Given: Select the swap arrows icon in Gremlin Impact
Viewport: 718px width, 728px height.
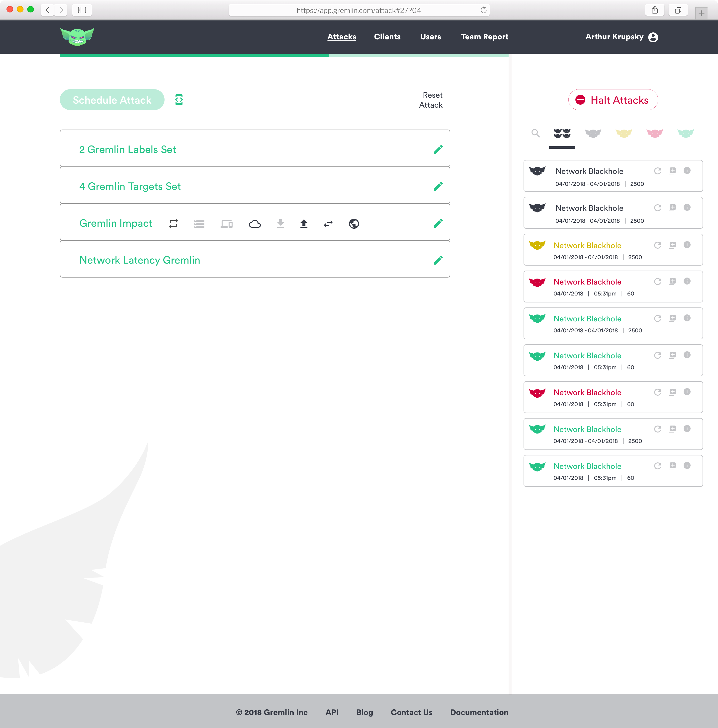Looking at the screenshot, I should click(328, 224).
